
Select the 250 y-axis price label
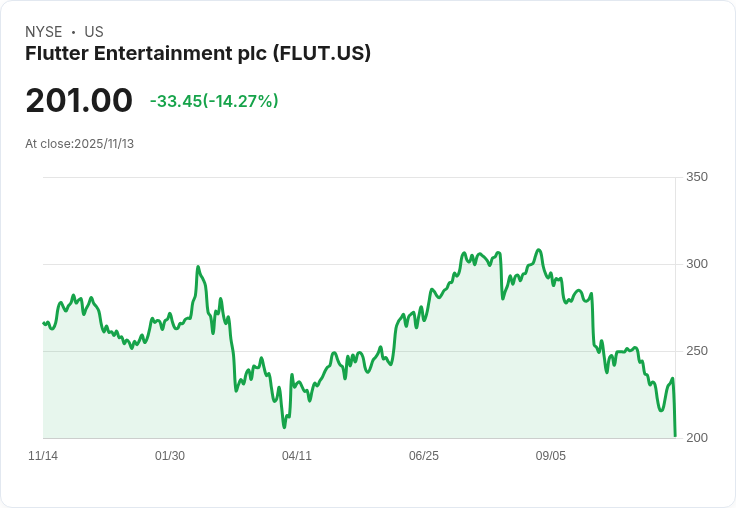[697, 351]
